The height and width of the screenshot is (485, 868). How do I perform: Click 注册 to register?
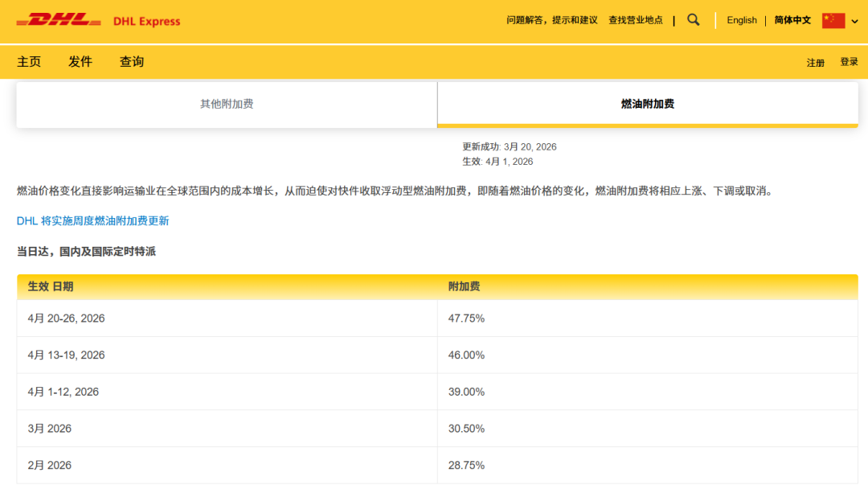point(816,63)
